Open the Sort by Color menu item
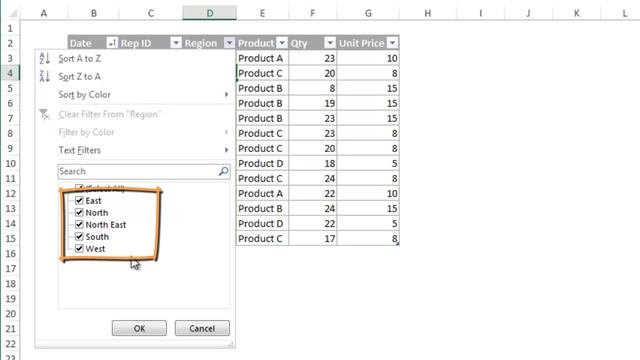 [136, 94]
